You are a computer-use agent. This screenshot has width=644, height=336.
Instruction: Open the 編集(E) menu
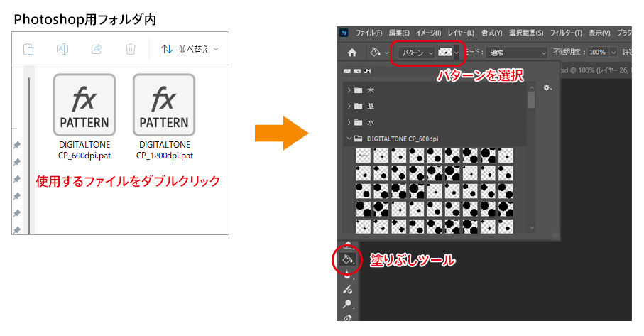click(x=399, y=33)
